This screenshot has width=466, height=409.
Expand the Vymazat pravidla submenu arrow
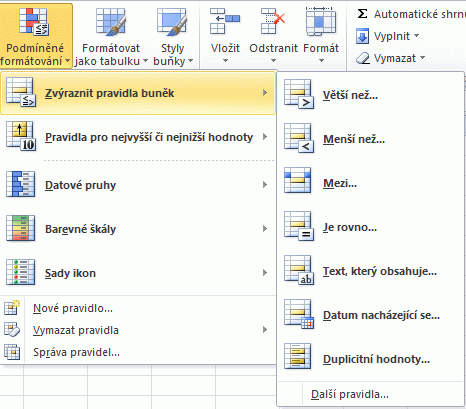click(265, 330)
